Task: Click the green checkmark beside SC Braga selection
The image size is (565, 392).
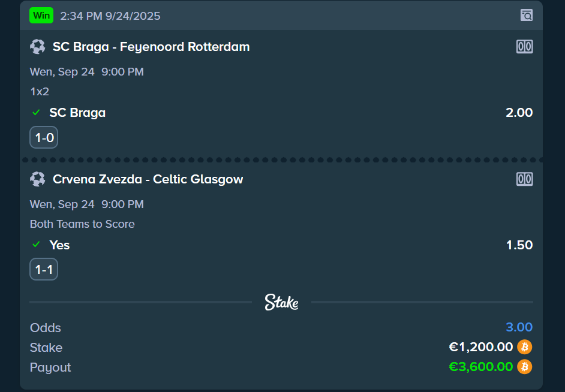Action: (36, 113)
